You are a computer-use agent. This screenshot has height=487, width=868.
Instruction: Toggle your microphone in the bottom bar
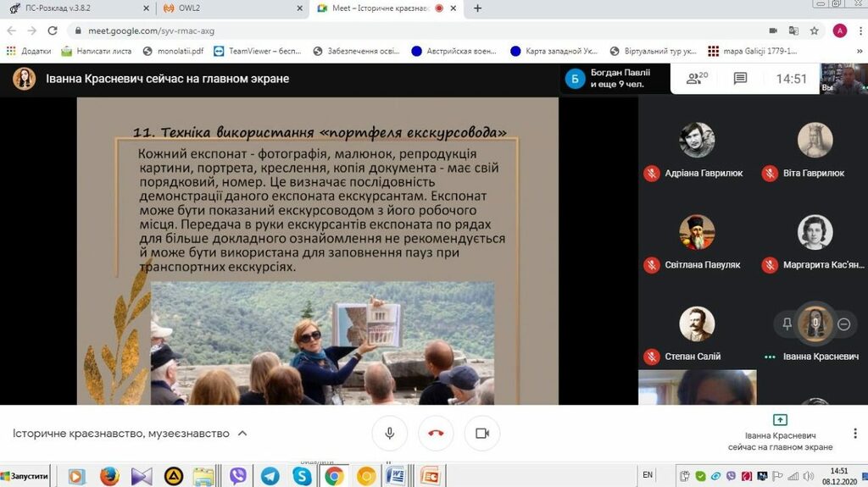coord(390,433)
